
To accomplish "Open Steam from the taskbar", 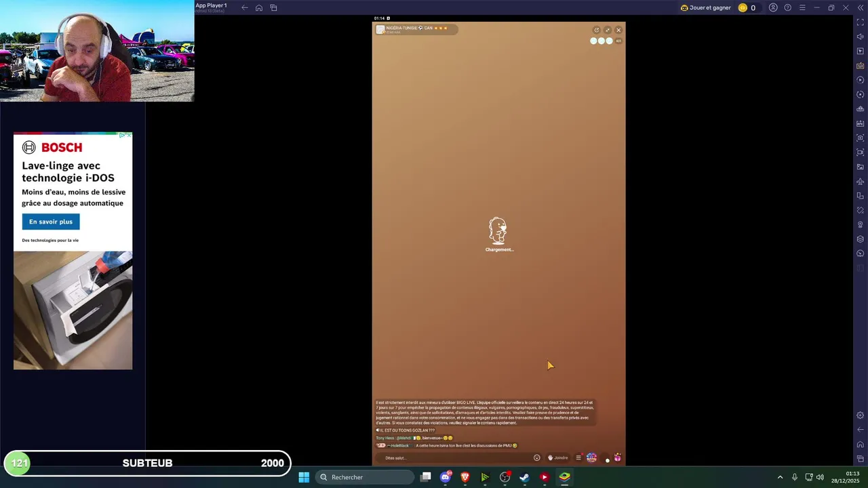I will pos(524,477).
